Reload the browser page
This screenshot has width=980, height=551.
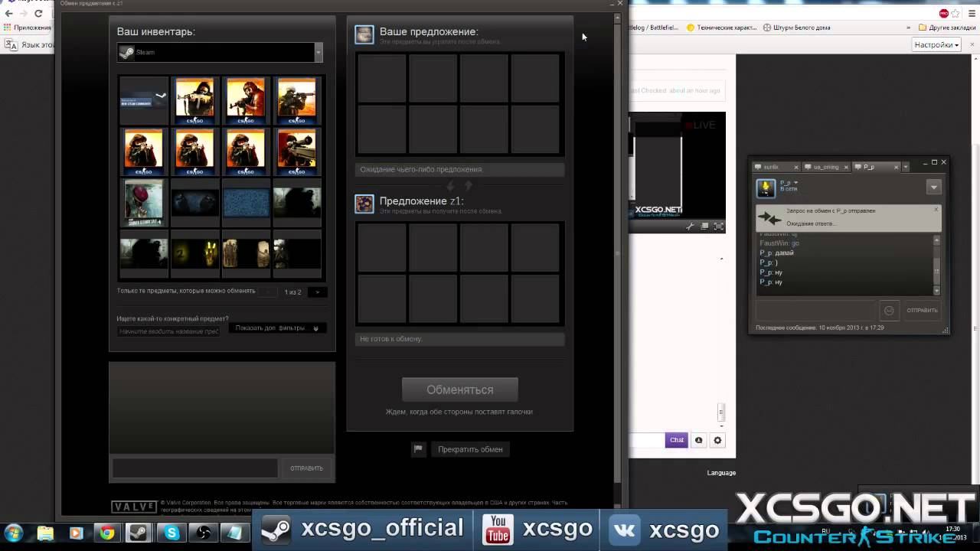38,13
